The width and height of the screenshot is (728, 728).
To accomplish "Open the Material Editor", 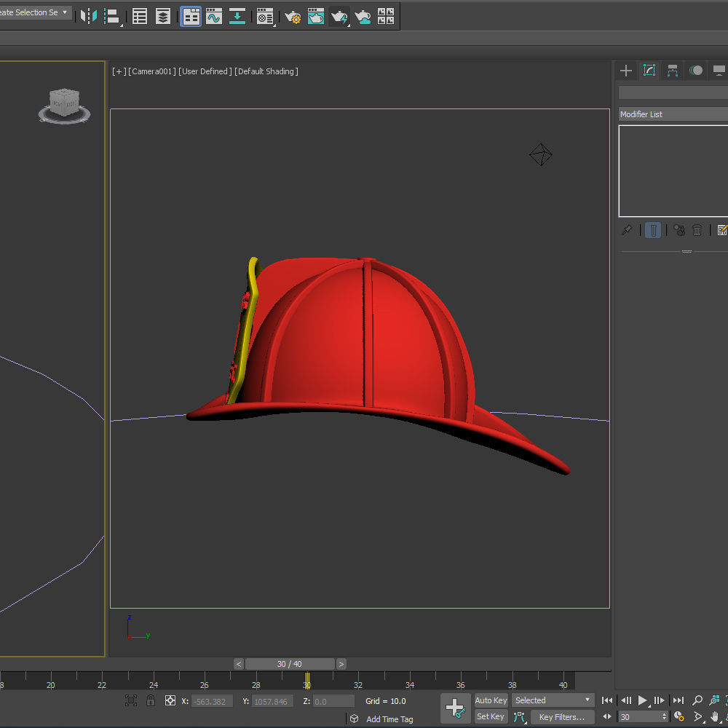I will [x=265, y=16].
